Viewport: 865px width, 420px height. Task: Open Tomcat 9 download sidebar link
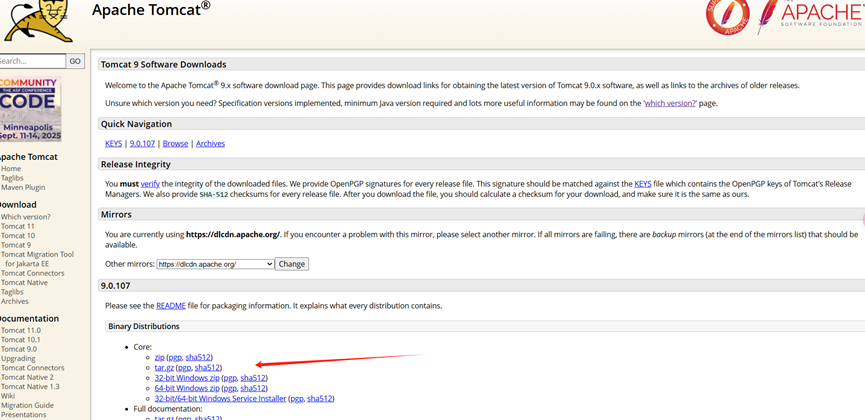click(x=16, y=245)
